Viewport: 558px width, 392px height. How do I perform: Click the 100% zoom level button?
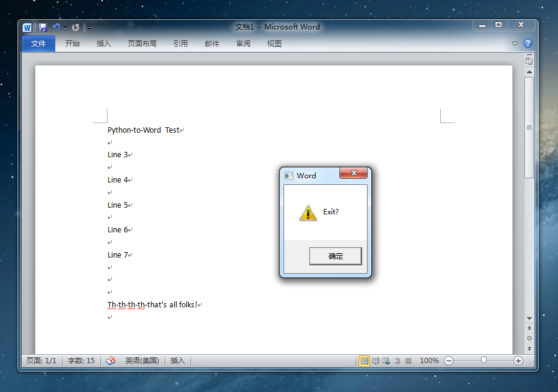[429, 361]
